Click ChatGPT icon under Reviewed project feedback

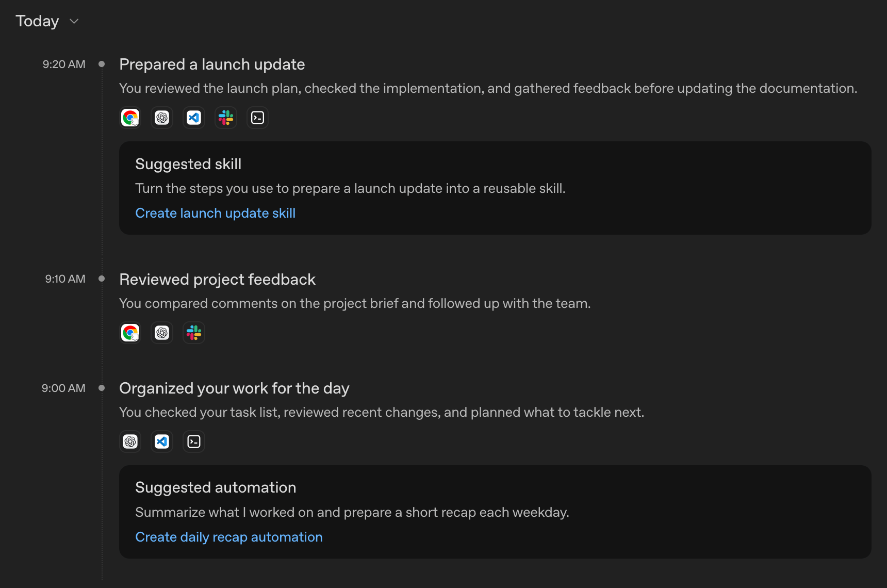coord(162,333)
